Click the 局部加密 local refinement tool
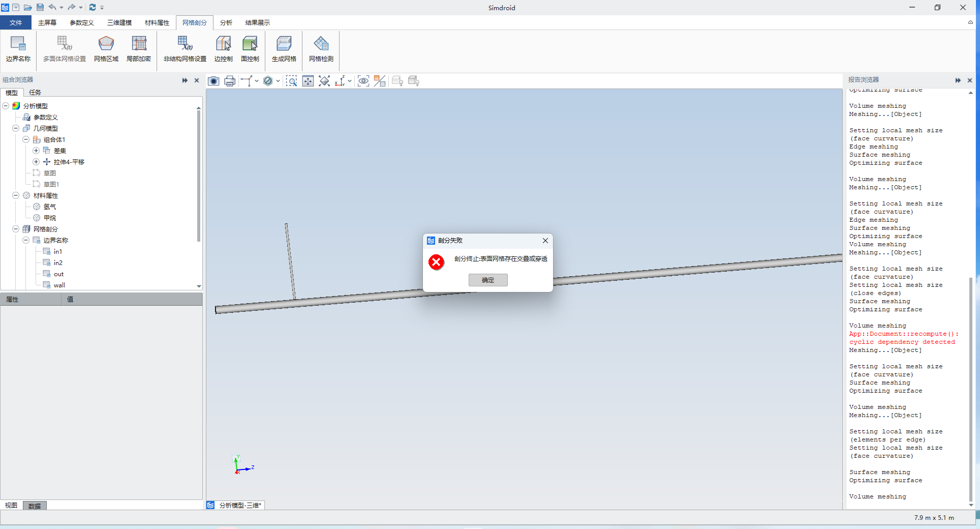980x529 pixels. point(139,49)
